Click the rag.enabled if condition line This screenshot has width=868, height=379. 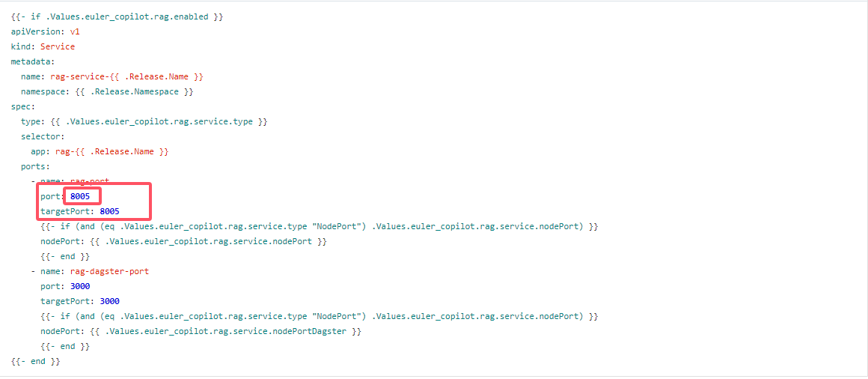pyautogui.click(x=117, y=16)
